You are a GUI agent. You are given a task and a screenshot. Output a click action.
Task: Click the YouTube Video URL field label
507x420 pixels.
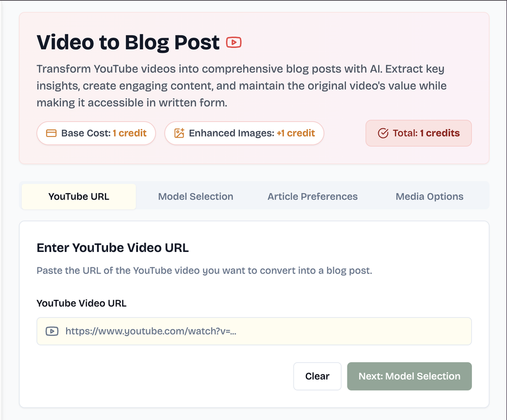point(81,303)
